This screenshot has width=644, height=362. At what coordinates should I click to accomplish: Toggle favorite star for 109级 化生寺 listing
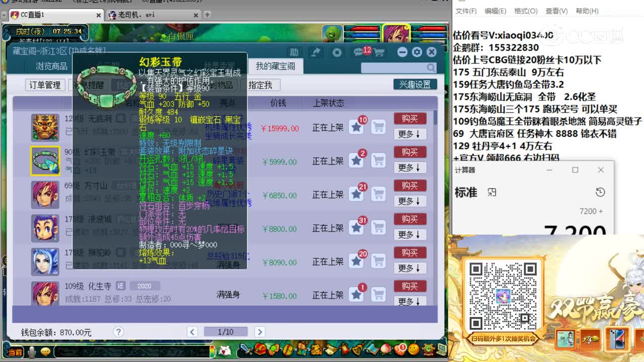tap(356, 295)
